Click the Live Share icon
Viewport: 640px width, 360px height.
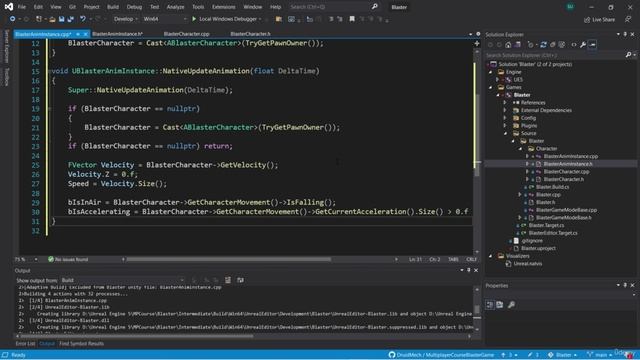tap(587, 20)
